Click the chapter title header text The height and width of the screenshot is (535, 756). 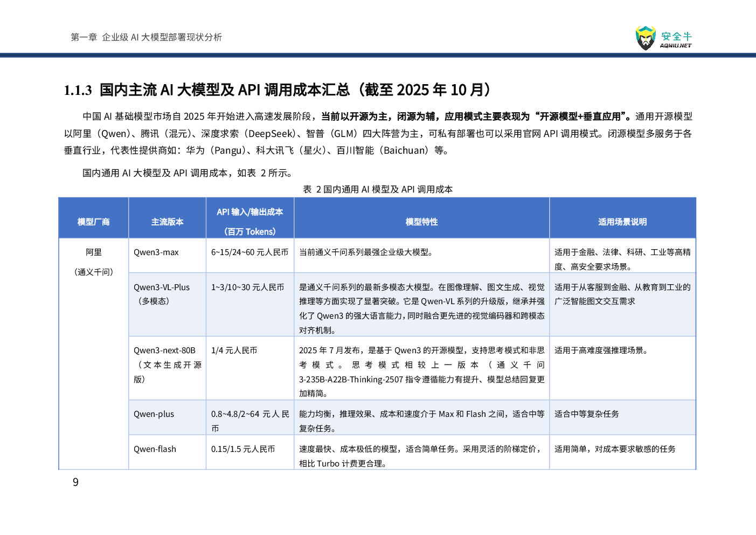(x=146, y=37)
